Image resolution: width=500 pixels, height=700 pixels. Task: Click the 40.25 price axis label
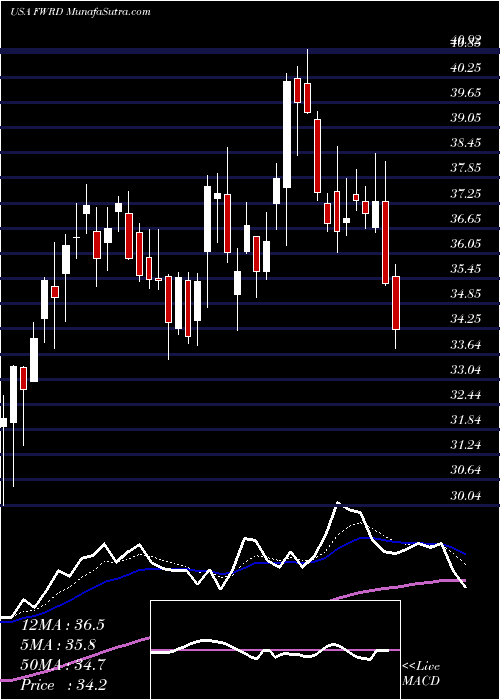466,68
